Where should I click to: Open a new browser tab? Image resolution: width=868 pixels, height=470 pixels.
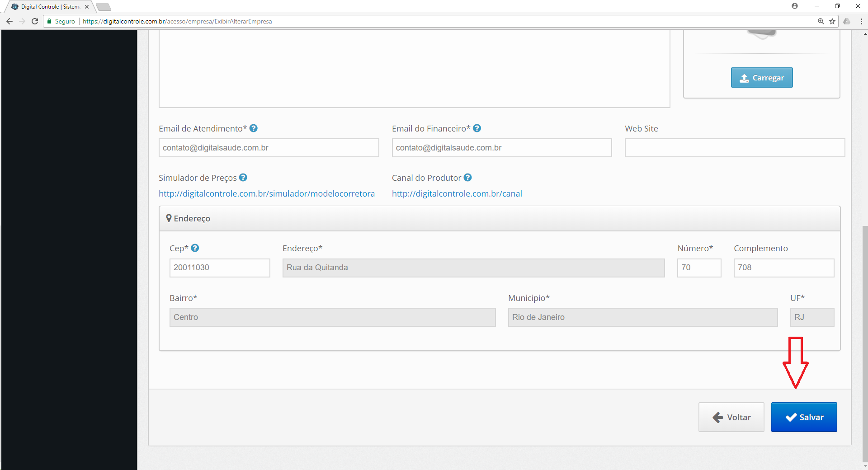click(104, 7)
